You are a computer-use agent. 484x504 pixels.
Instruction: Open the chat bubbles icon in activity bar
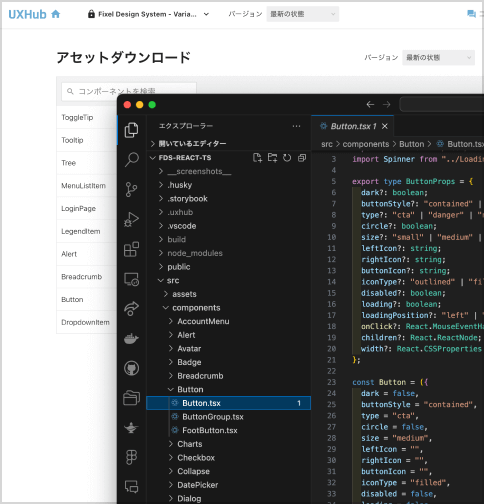tap(131, 487)
